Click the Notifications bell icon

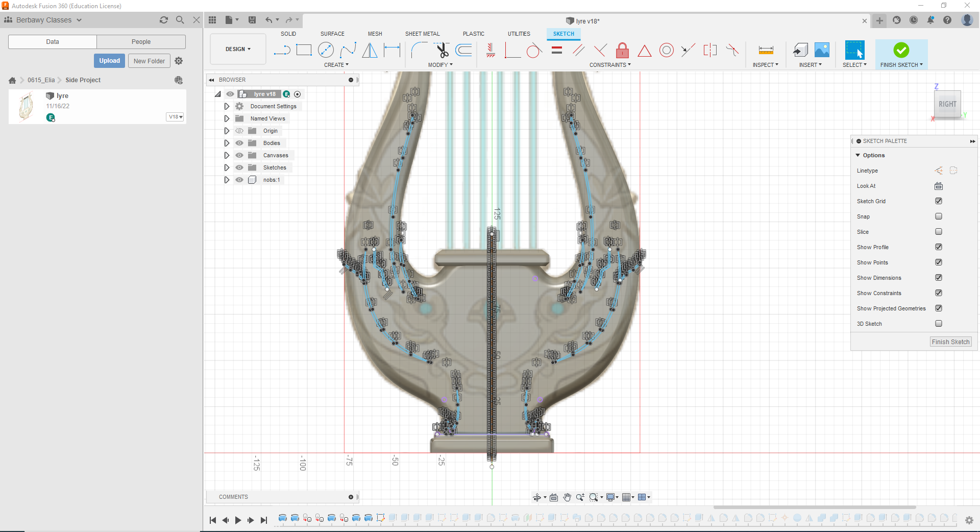pos(930,20)
